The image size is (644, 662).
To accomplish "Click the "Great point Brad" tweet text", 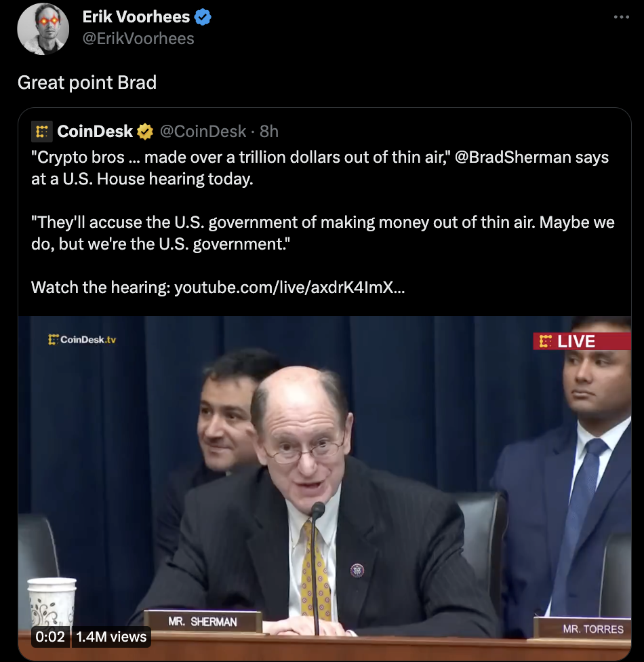I will point(87,82).
